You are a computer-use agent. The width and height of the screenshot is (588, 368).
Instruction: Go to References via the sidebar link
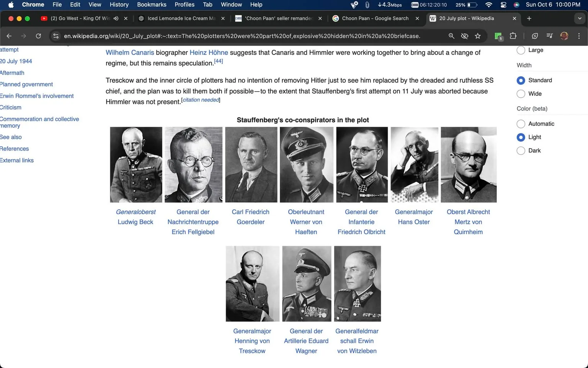click(14, 149)
